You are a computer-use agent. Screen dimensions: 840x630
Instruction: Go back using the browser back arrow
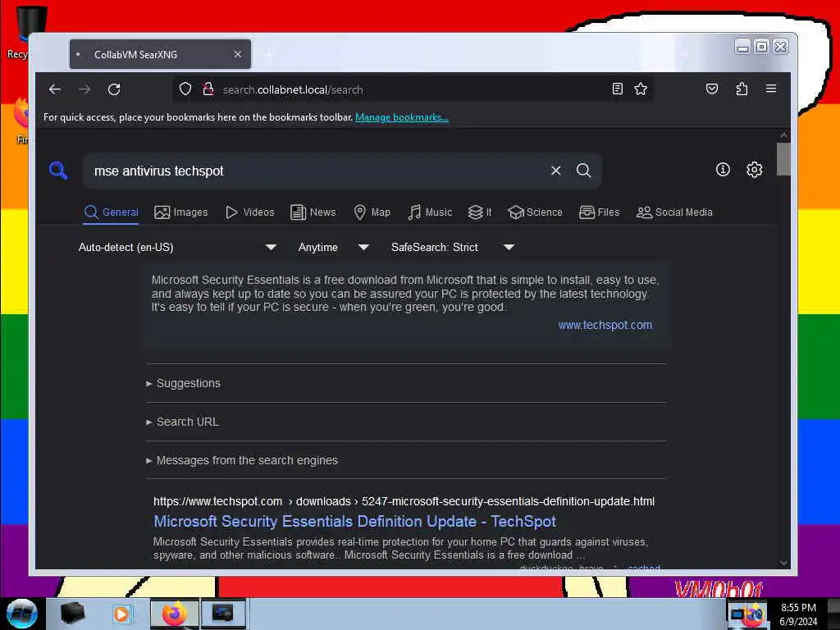point(55,89)
